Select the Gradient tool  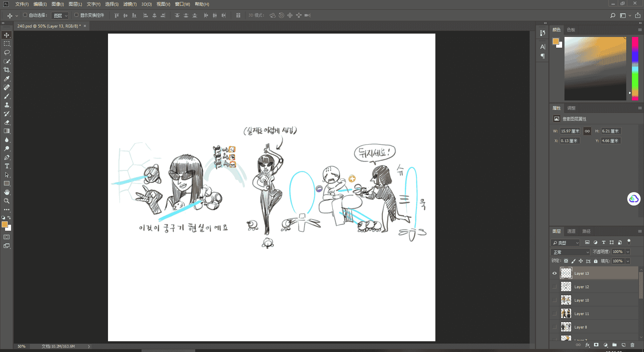7,131
